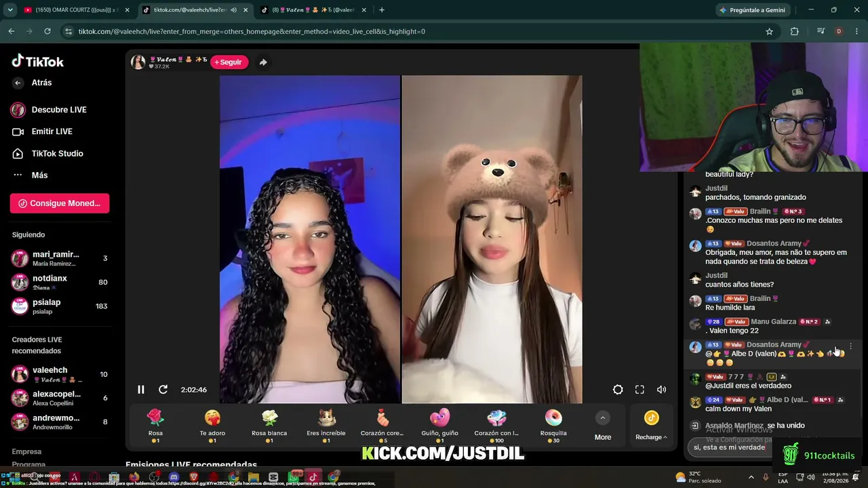
Task: Click the browser back arrow
Action: 11,31
